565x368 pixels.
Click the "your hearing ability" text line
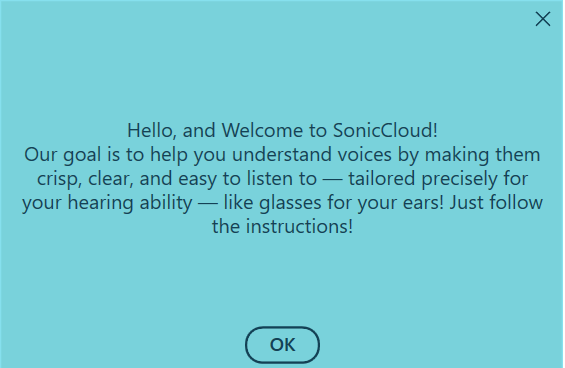point(282,203)
